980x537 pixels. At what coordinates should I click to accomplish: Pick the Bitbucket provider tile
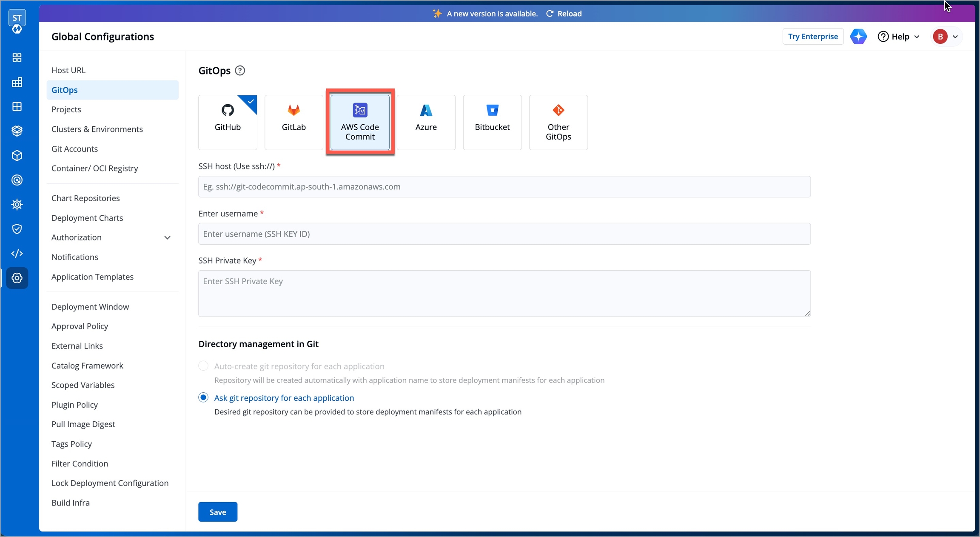click(x=492, y=122)
